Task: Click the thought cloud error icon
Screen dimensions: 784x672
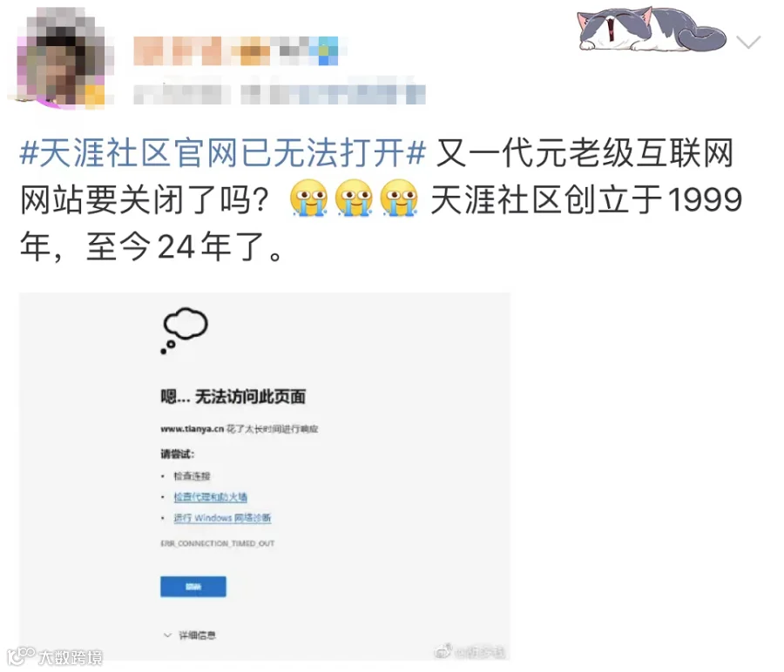Action: coord(184,330)
